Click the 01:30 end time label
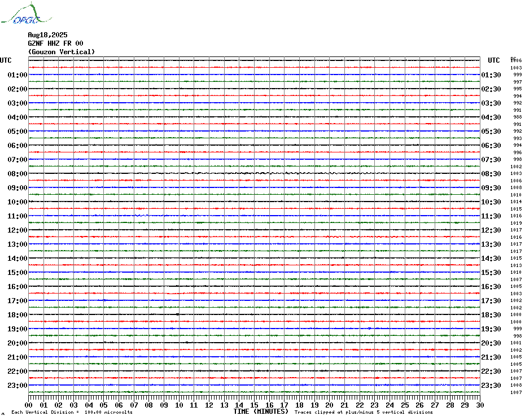The height and width of the screenshot is (420, 525). coord(491,75)
